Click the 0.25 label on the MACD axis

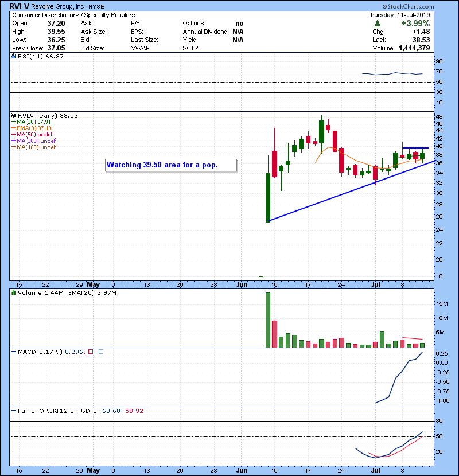pyautogui.click(x=442, y=354)
